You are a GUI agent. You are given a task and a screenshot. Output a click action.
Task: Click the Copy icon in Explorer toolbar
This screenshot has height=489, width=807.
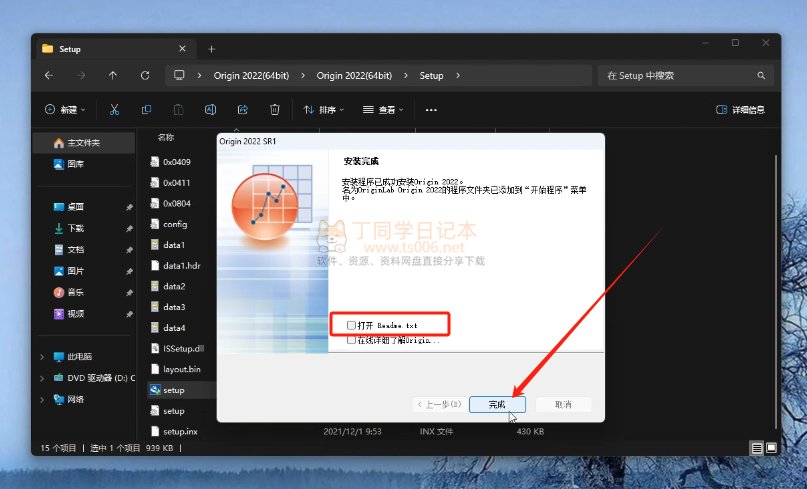coord(146,110)
